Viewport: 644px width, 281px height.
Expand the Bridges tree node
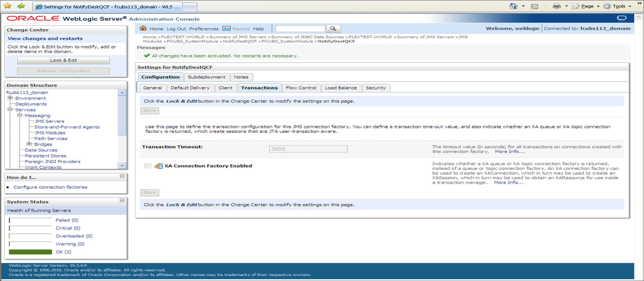(29, 144)
